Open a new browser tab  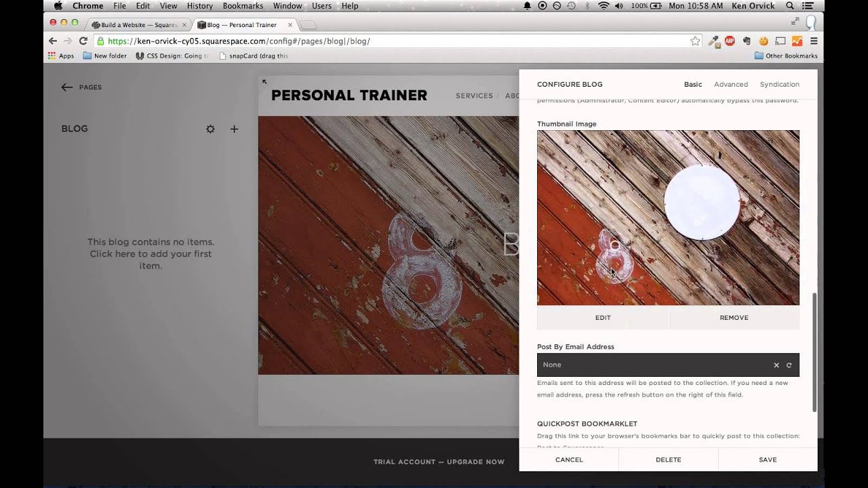(x=308, y=25)
